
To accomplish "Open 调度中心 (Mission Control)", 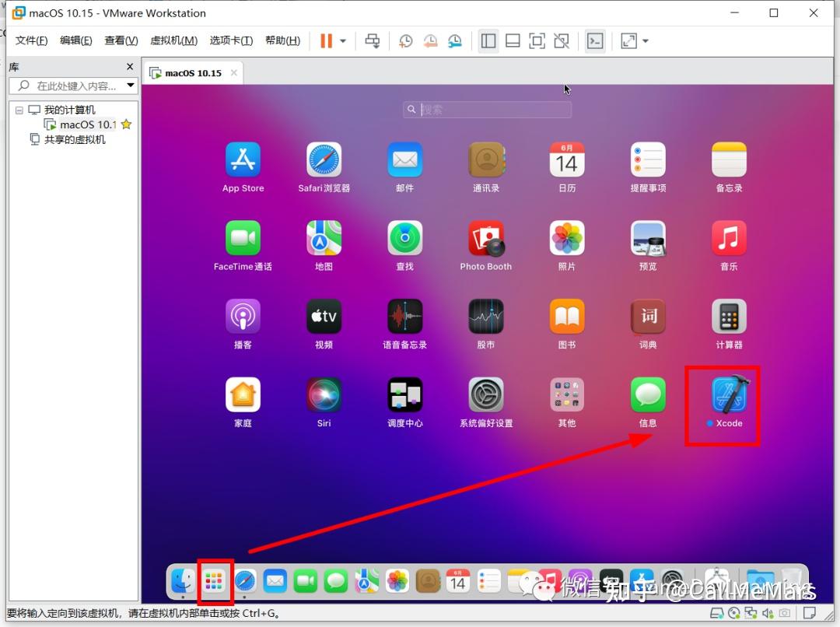I will click(x=405, y=394).
